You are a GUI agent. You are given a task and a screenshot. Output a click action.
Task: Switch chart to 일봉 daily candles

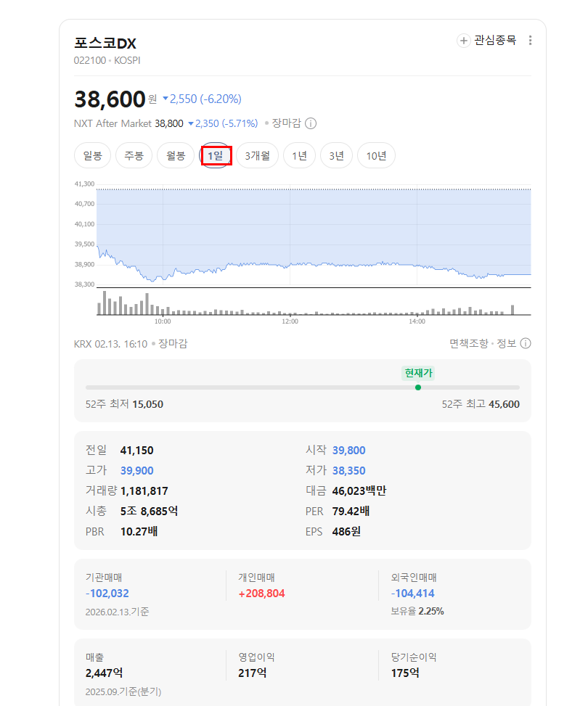(x=92, y=156)
